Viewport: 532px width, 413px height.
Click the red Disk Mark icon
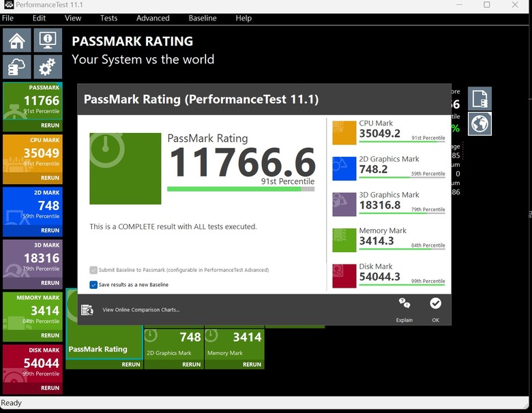tap(344, 276)
